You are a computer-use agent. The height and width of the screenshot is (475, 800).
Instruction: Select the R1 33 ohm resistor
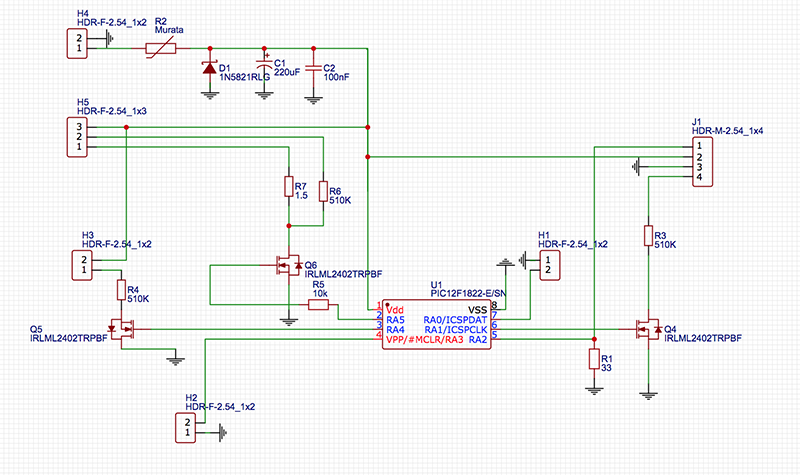coord(594,360)
